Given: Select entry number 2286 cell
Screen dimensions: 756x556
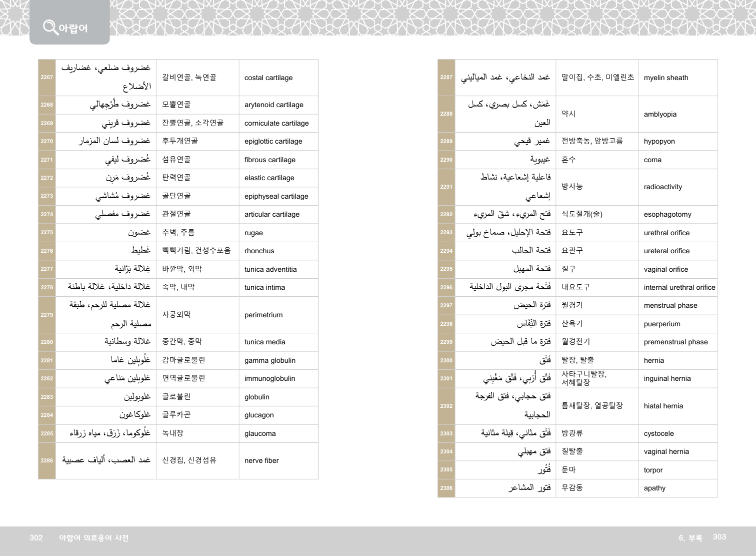Looking at the screenshot, I should pyautogui.click(x=47, y=460).
